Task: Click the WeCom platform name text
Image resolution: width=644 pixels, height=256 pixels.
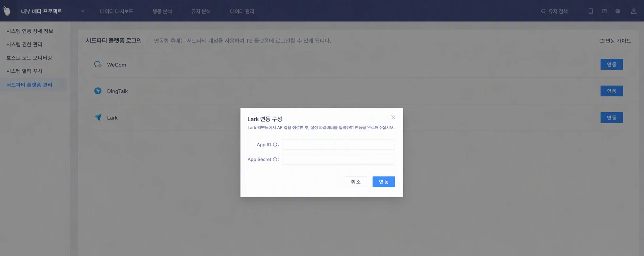Action: click(x=117, y=65)
